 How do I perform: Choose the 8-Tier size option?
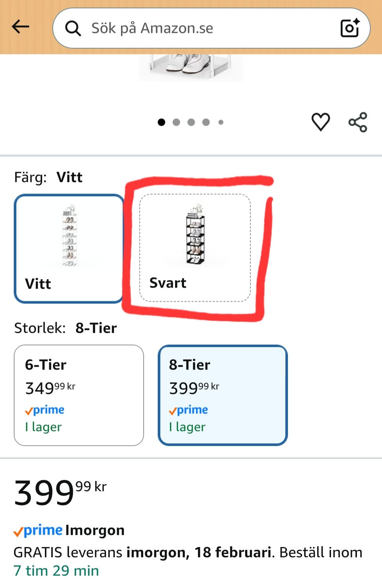[x=222, y=395]
